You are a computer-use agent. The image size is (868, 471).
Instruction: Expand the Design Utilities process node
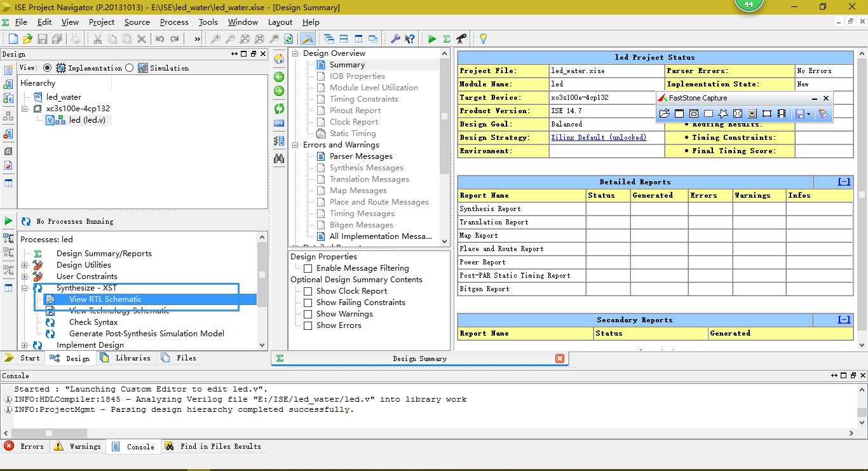click(24, 265)
